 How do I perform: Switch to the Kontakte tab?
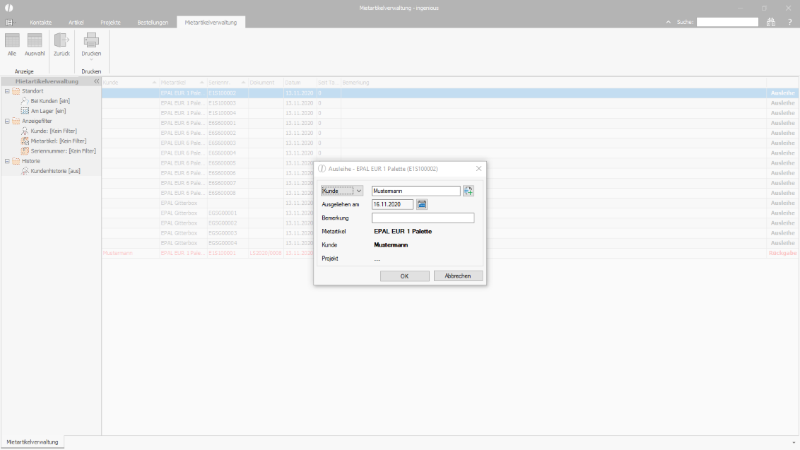tap(41, 22)
